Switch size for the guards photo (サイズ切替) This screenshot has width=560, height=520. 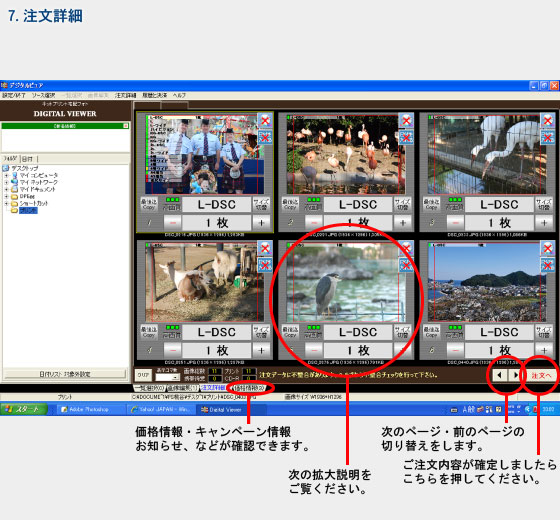point(261,205)
